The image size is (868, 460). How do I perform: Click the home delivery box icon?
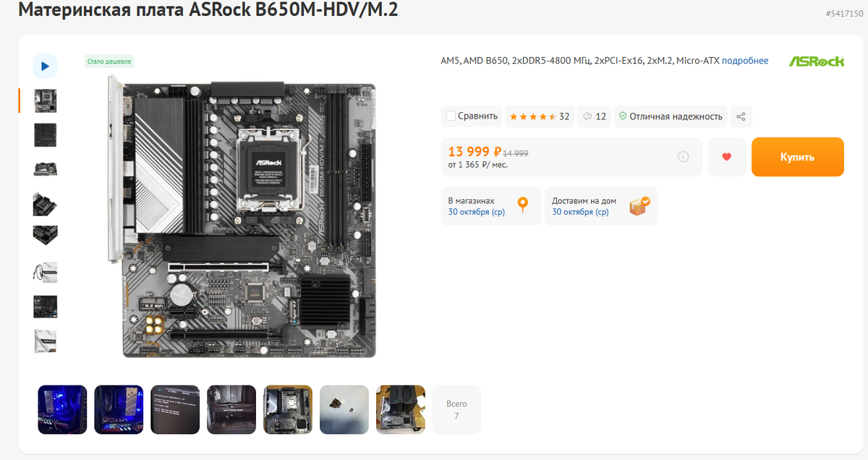pyautogui.click(x=639, y=206)
